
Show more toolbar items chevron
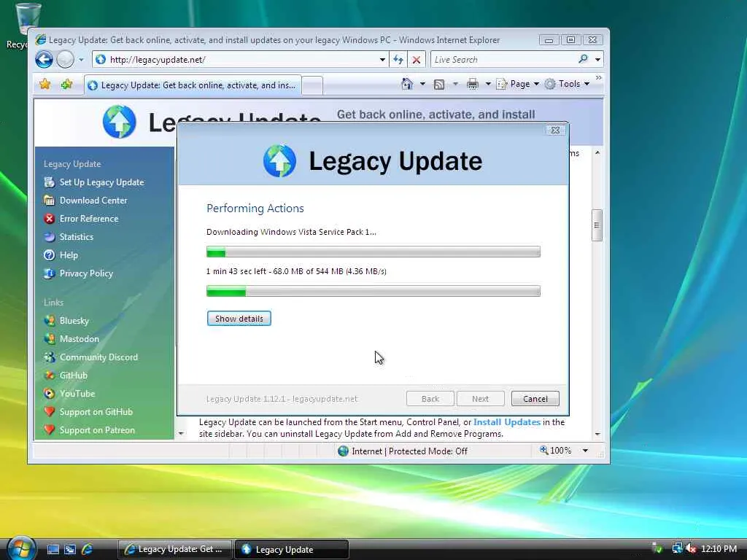598,78
